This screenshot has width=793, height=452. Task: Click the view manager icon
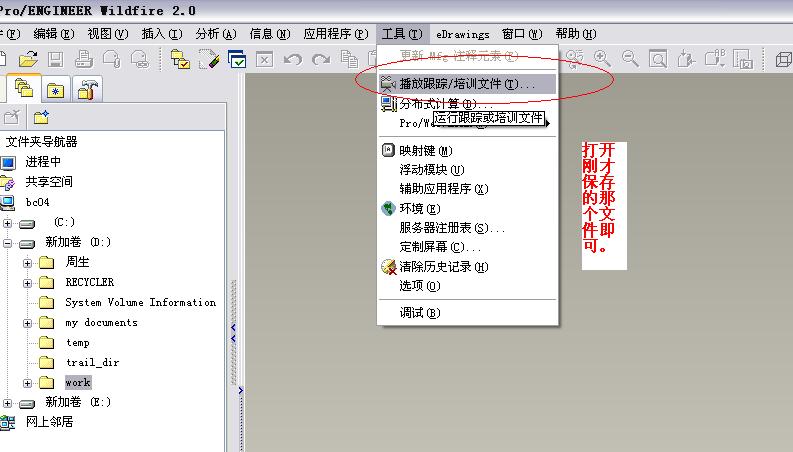point(743,59)
